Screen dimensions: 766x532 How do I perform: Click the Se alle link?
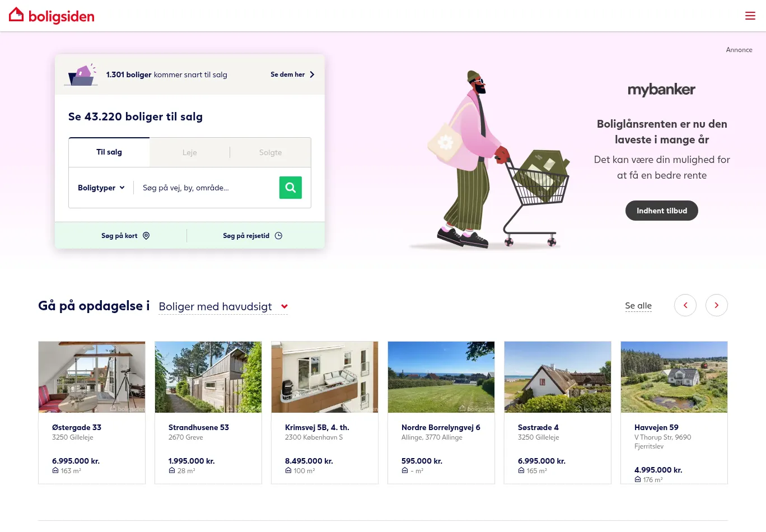coord(638,306)
